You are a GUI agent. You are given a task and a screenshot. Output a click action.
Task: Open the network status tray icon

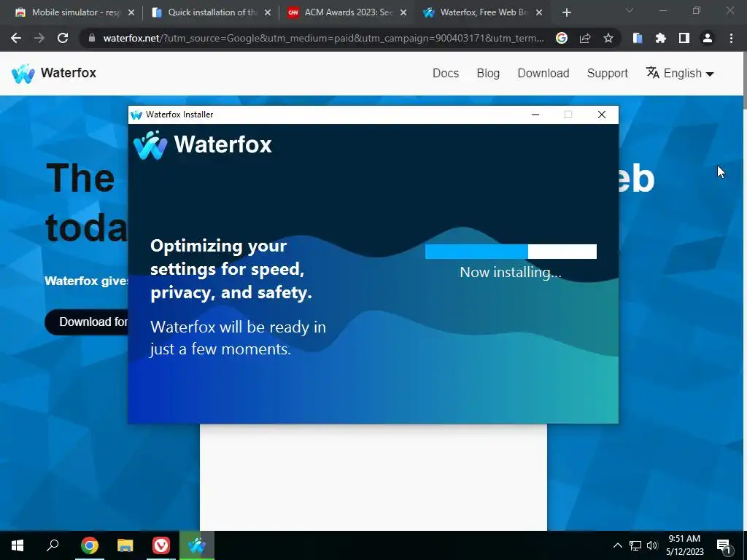click(635, 545)
